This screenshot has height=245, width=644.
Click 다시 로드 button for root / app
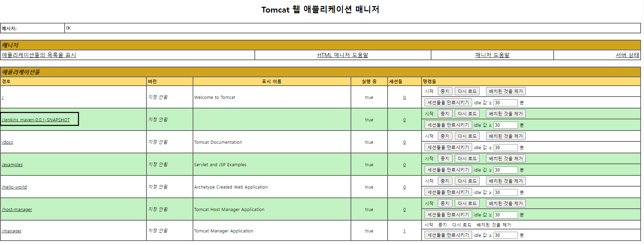[467, 91]
